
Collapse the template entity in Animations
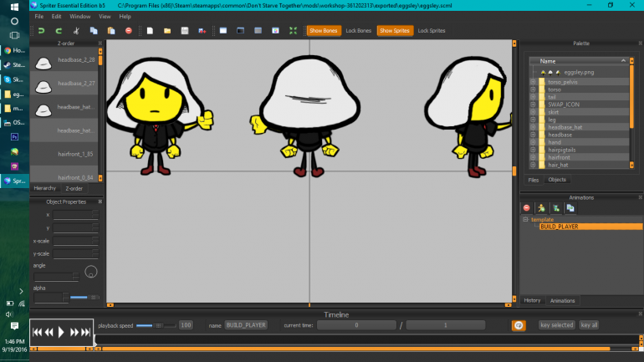coord(525,220)
